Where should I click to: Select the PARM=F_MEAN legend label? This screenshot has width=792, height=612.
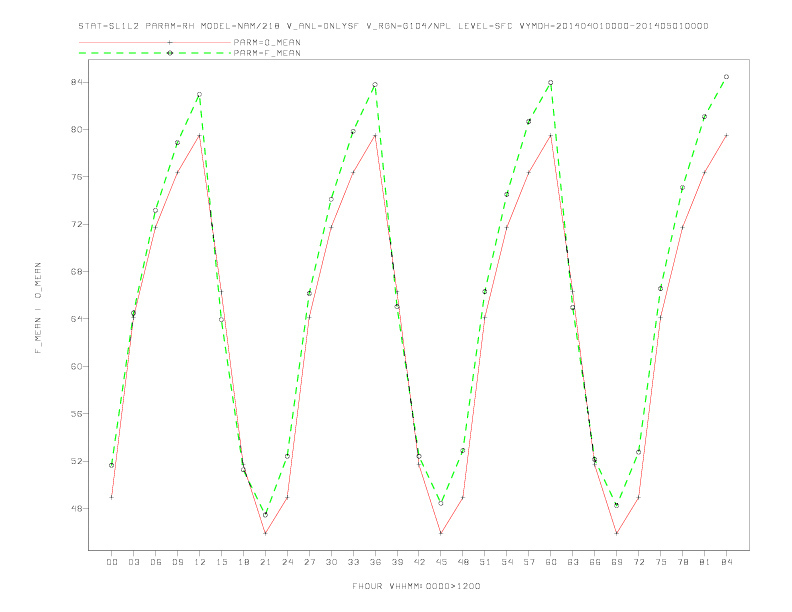(x=267, y=53)
